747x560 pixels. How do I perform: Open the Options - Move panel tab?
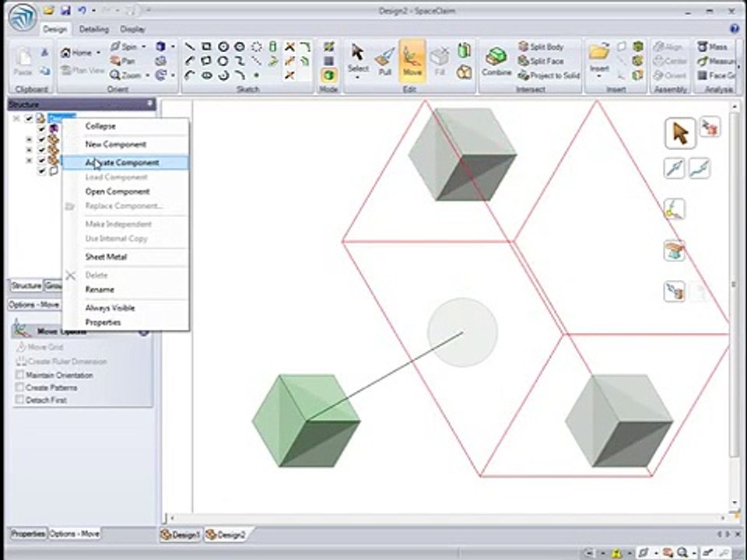click(75, 534)
